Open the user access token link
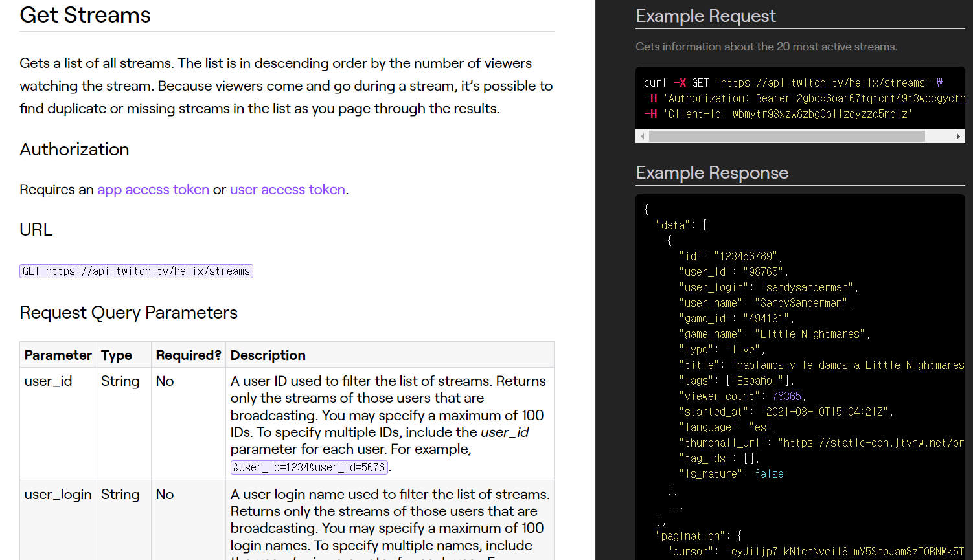 click(288, 190)
